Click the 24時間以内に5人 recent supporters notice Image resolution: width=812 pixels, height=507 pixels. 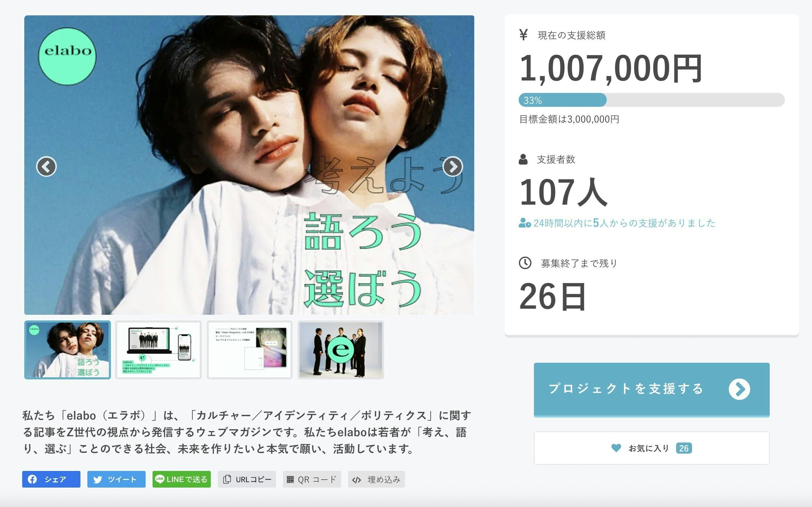pyautogui.click(x=617, y=223)
